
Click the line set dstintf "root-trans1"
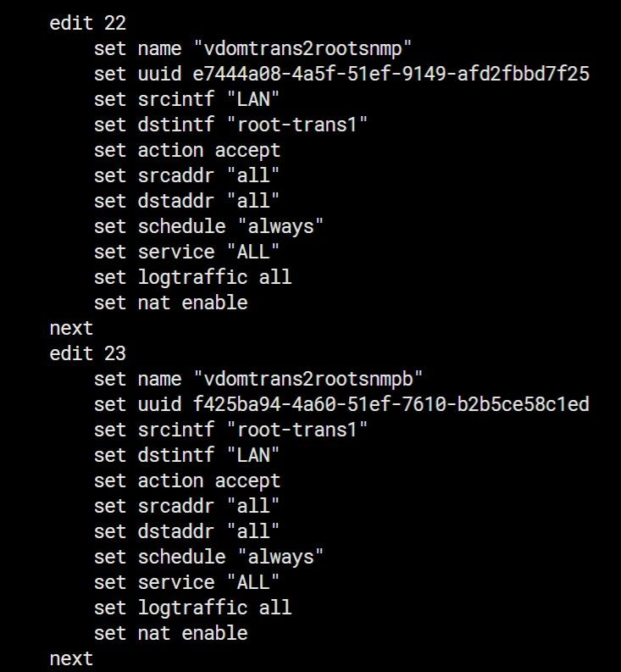[x=231, y=125]
